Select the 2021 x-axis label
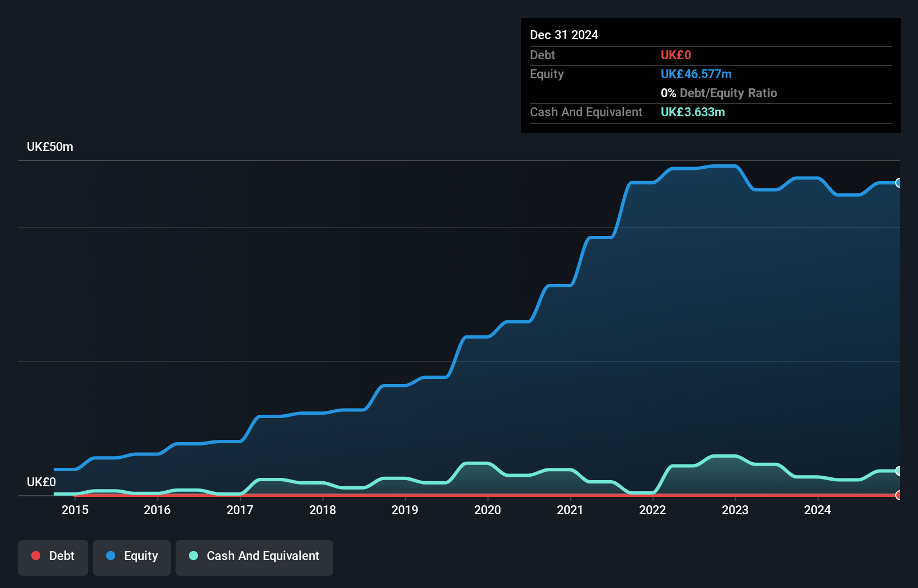The image size is (918, 588). [570, 510]
